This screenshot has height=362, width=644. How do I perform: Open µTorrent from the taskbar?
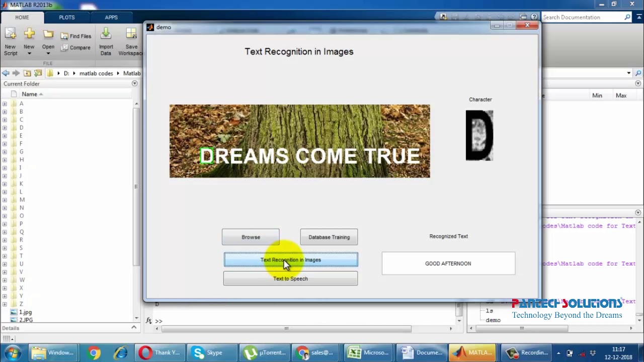pos(265,352)
